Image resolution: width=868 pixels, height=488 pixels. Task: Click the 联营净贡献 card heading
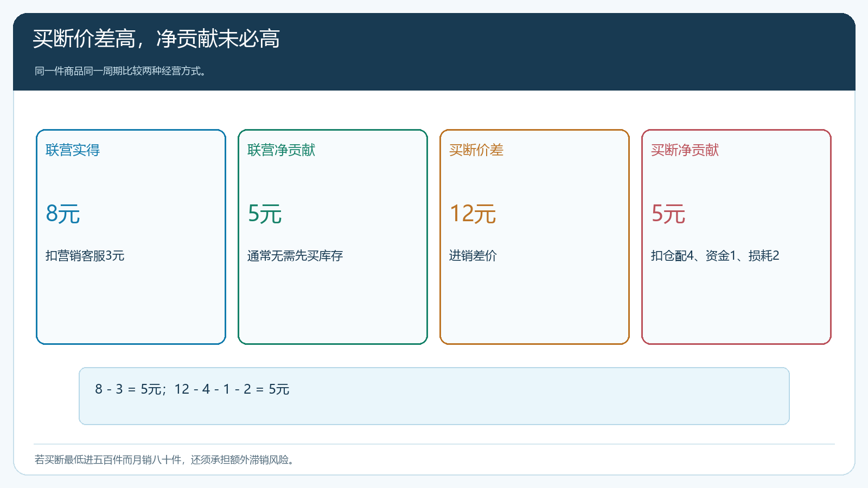(281, 150)
